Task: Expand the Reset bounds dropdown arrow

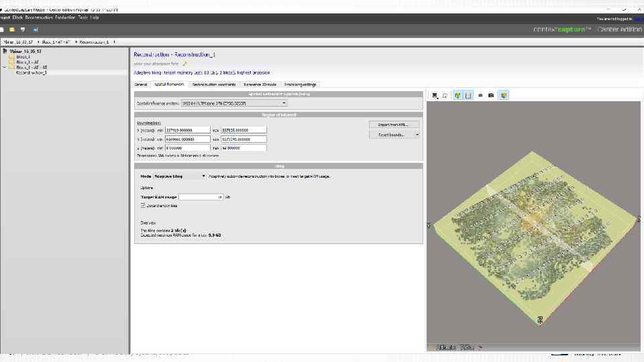Action: 417,135
